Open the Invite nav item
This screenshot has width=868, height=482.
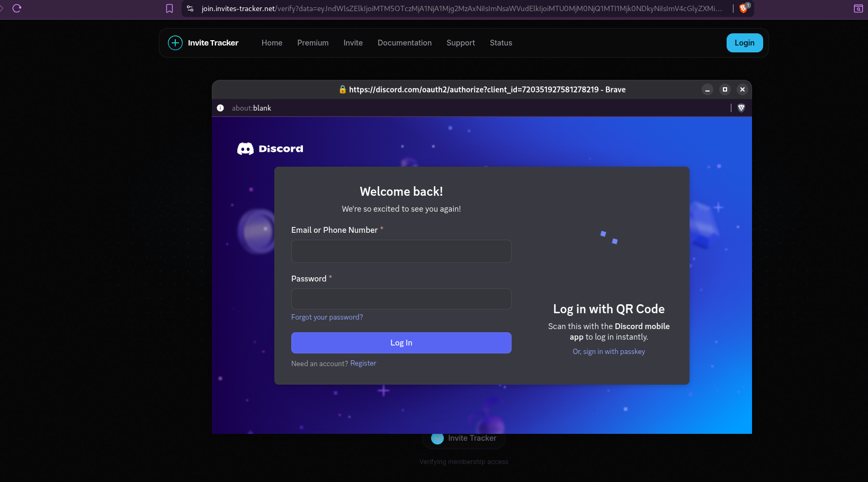point(353,43)
